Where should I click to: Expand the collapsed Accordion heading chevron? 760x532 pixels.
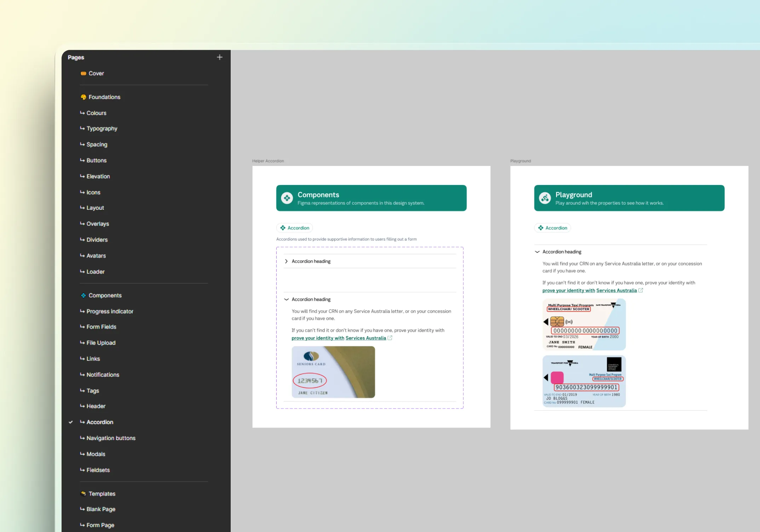(x=286, y=261)
